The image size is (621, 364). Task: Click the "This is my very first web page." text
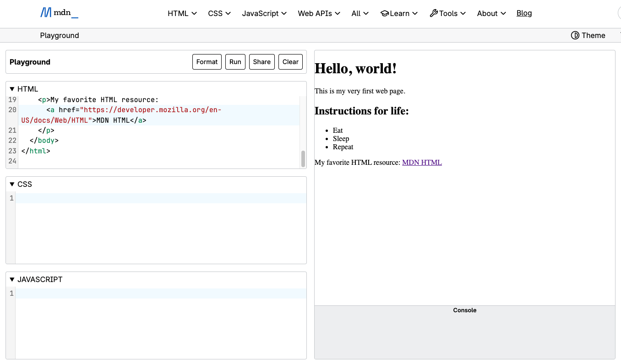360,91
